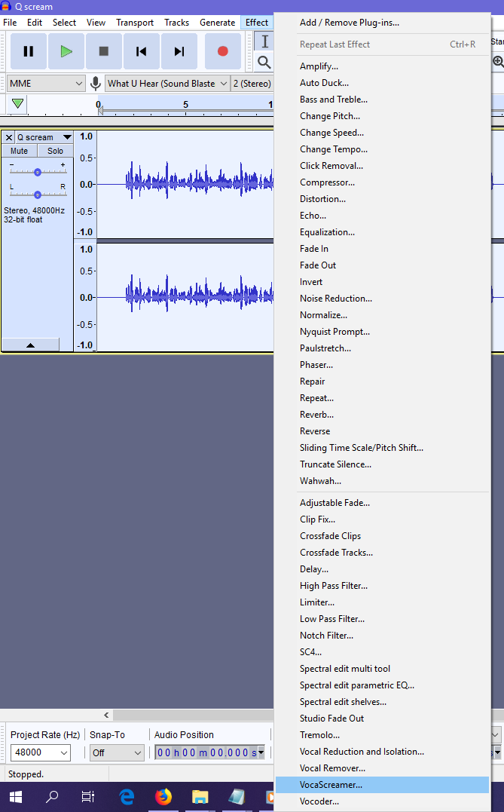This screenshot has width=504, height=812.
Task: Click the Stop button
Action: click(x=104, y=51)
